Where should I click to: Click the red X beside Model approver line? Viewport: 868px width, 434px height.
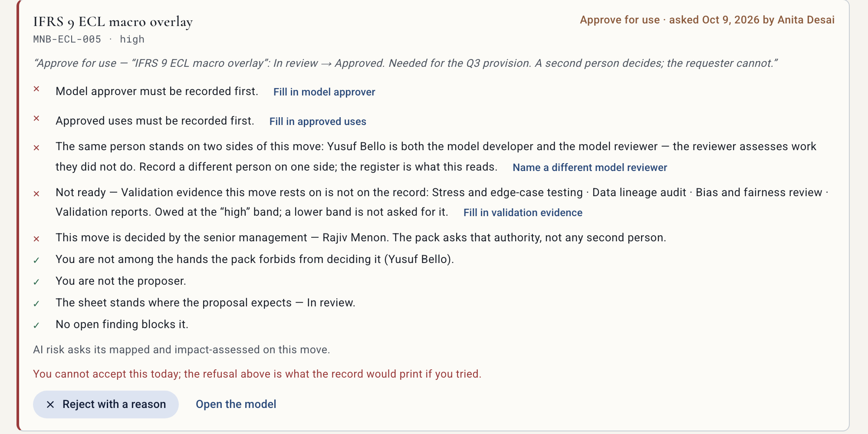pyautogui.click(x=36, y=89)
